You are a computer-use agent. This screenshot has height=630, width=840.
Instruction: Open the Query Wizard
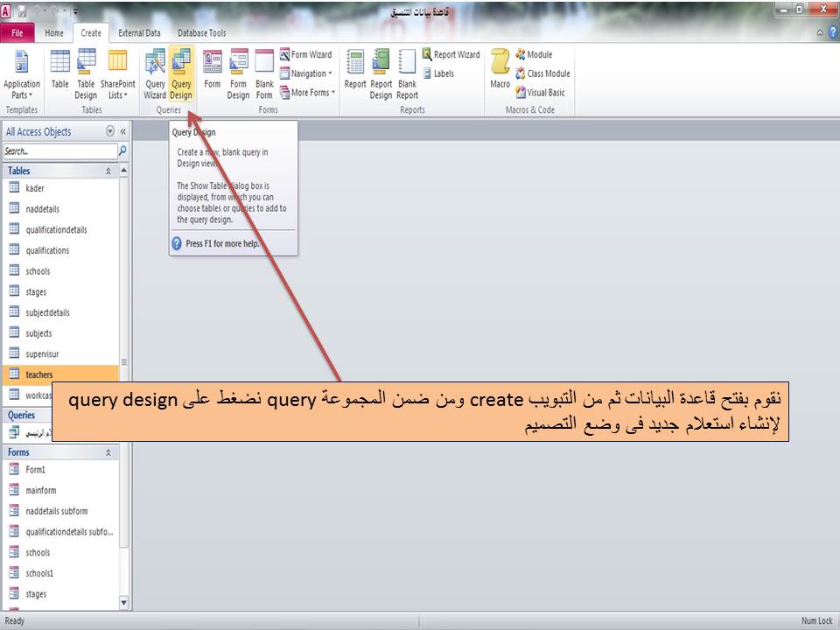pyautogui.click(x=157, y=74)
